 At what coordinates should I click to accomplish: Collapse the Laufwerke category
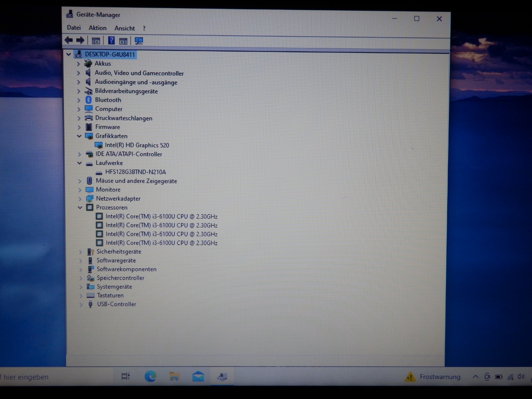click(79, 163)
